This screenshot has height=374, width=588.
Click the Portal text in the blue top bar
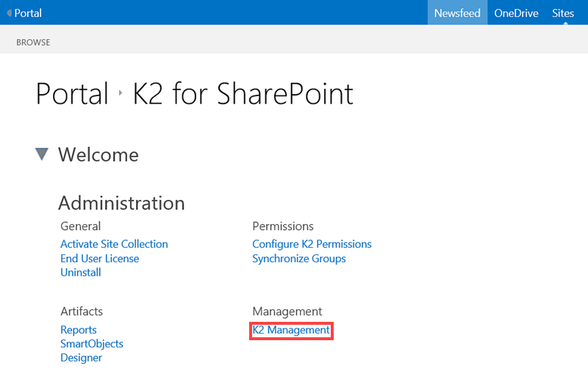(x=28, y=13)
